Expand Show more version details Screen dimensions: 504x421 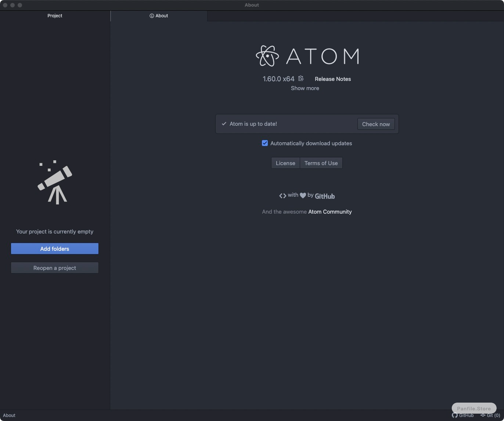[x=305, y=88]
